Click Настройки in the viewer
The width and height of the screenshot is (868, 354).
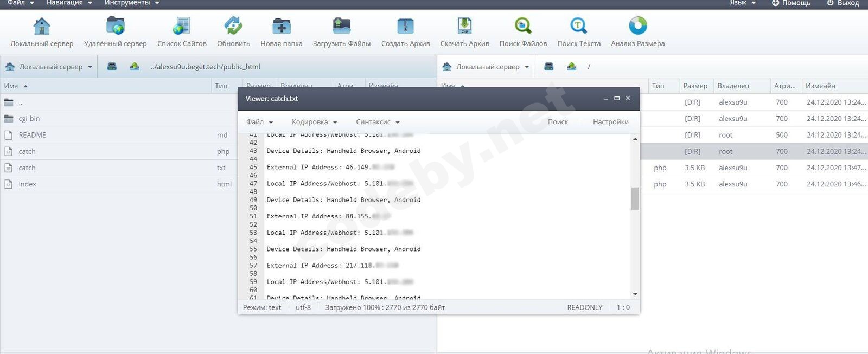click(x=611, y=122)
